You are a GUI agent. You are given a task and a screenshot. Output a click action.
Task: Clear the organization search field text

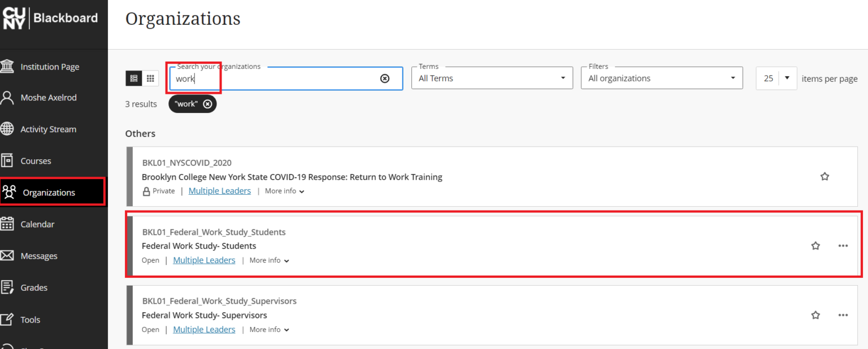(x=385, y=78)
